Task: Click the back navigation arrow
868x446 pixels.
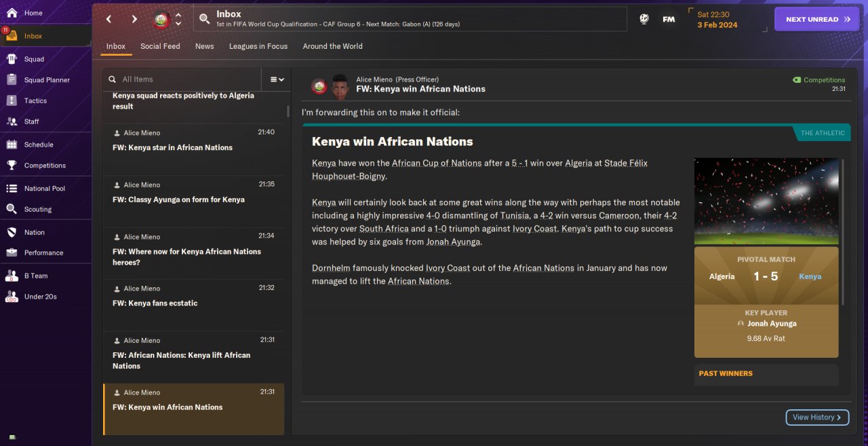Action: click(108, 19)
